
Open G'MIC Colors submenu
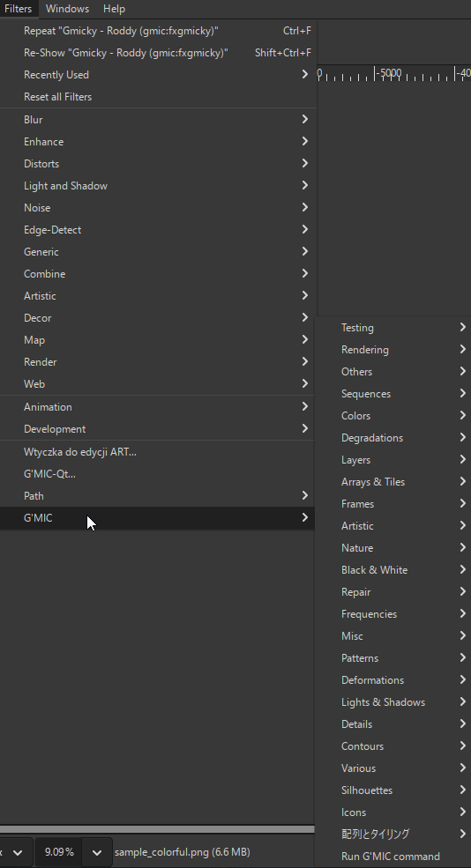coord(392,416)
